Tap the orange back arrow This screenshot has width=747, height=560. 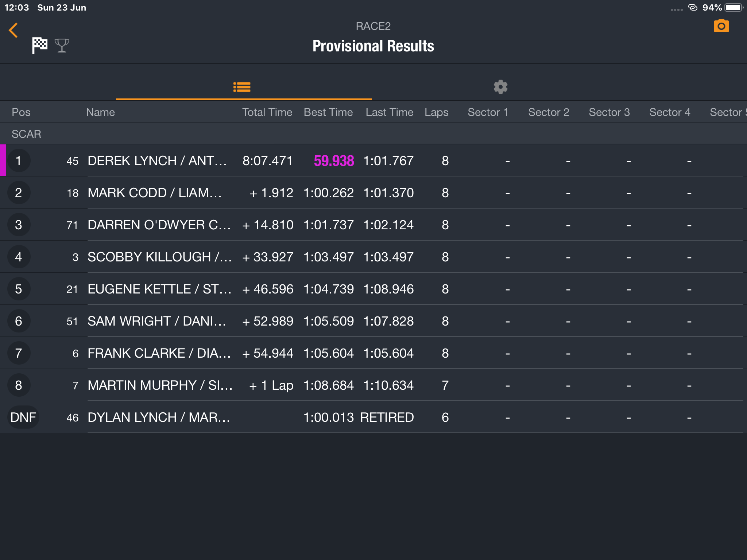point(13,30)
